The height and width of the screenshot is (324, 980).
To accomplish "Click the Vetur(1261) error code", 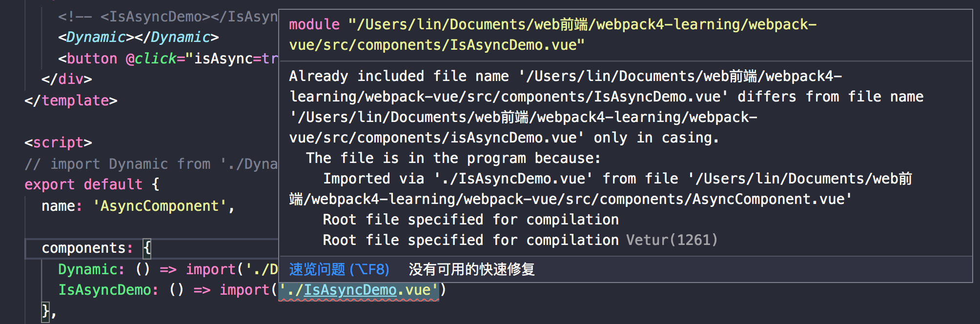I will click(x=671, y=240).
